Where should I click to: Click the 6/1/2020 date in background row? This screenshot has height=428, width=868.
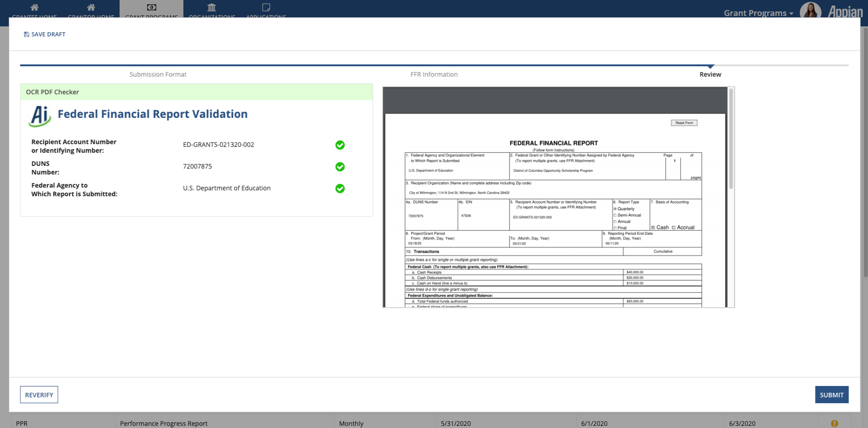(594, 423)
